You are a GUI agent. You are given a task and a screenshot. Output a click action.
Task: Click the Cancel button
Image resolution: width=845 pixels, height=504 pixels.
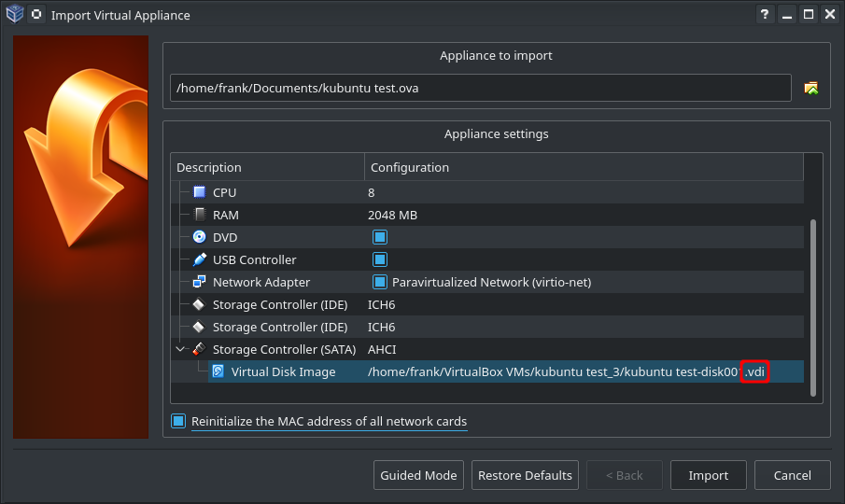click(x=792, y=475)
